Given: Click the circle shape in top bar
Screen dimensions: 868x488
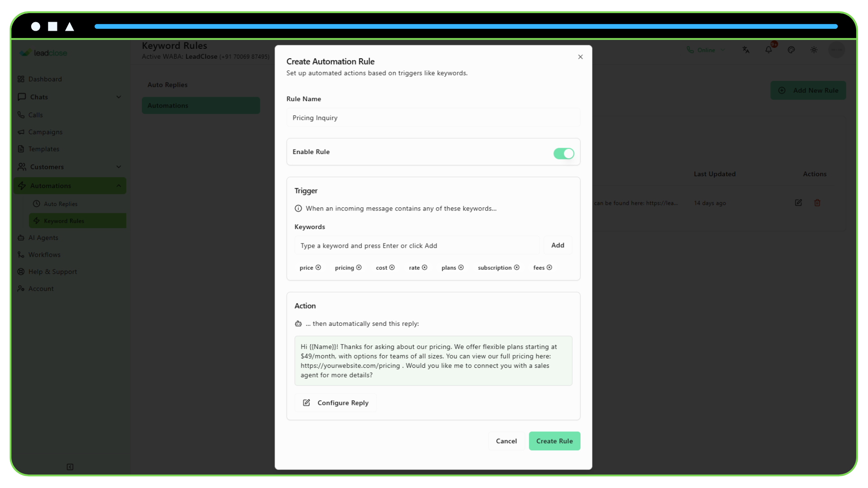Looking at the screenshot, I should 36,27.
